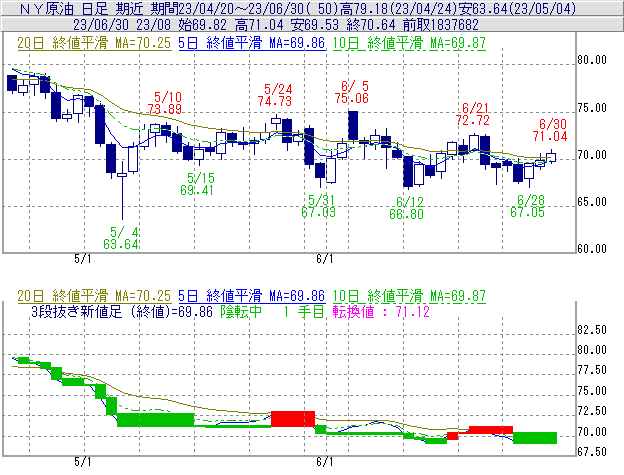
Task: Select the 6/5 75.06 high label
Action: click(x=352, y=92)
